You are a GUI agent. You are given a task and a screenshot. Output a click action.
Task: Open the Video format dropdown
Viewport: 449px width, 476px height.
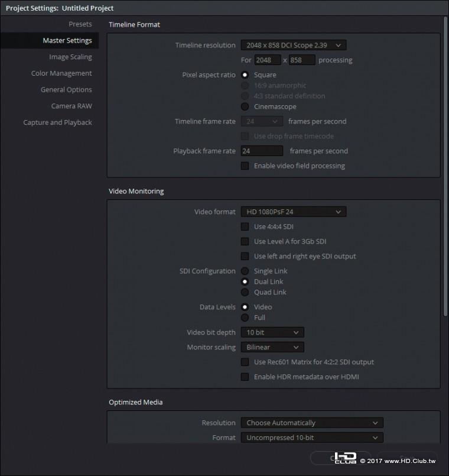pos(293,212)
